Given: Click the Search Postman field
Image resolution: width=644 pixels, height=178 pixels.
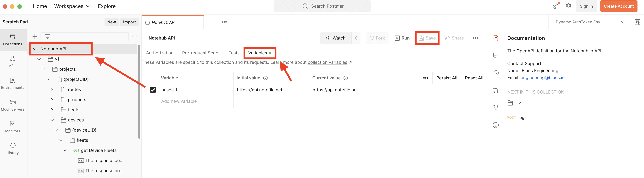Looking at the screenshot, I should click(x=322, y=6).
